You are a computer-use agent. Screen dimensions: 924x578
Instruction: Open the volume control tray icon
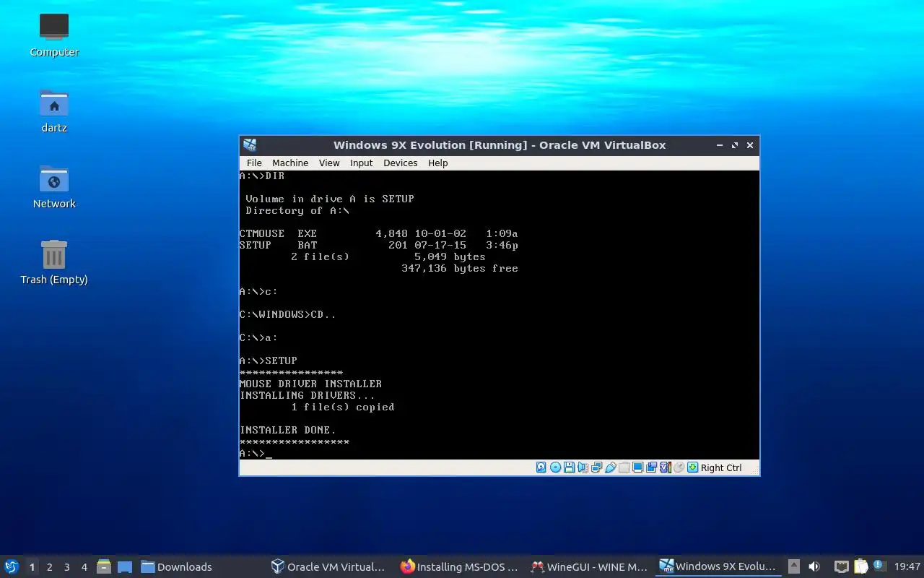click(814, 566)
